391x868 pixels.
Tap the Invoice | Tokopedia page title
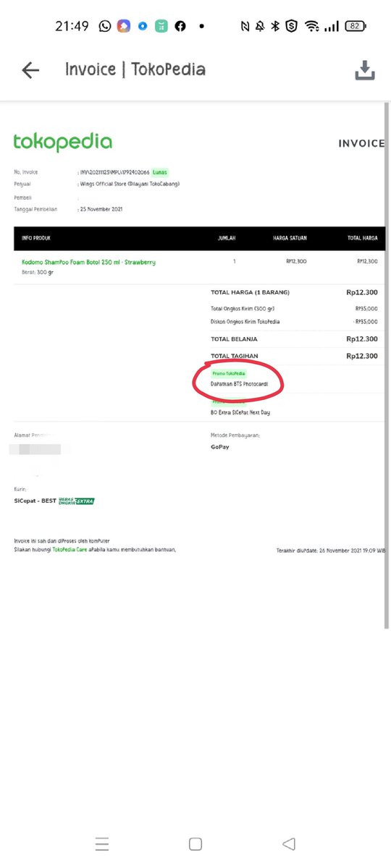tap(135, 69)
